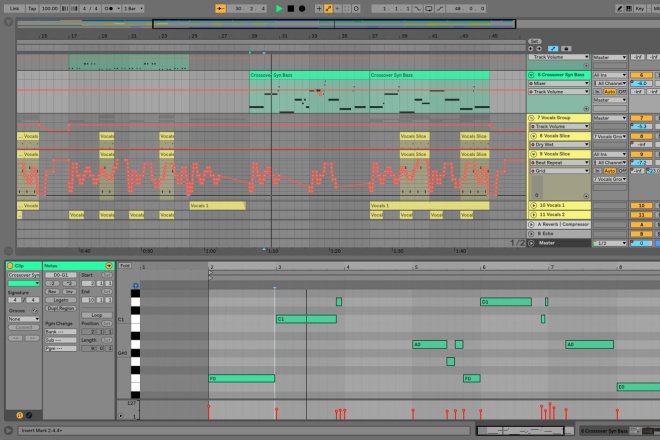Unfold the 8 Crossover Syn Bass track
The image size is (660, 440).
[x=531, y=75]
